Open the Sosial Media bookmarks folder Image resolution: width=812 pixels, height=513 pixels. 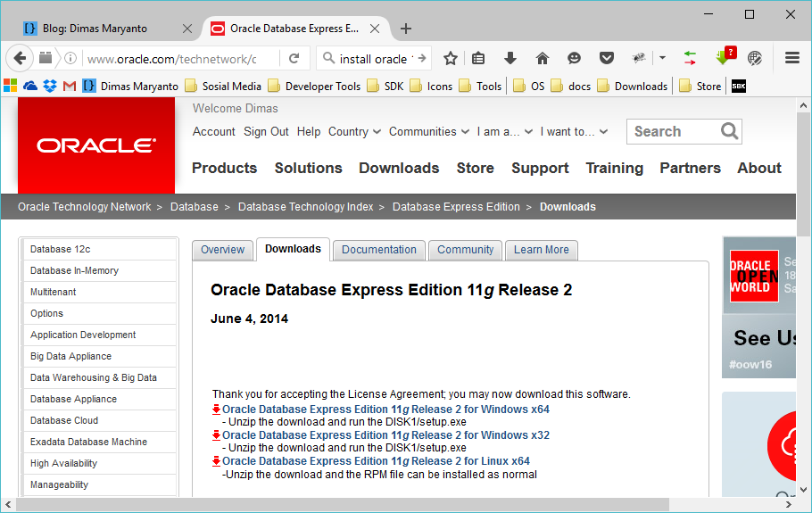click(223, 87)
